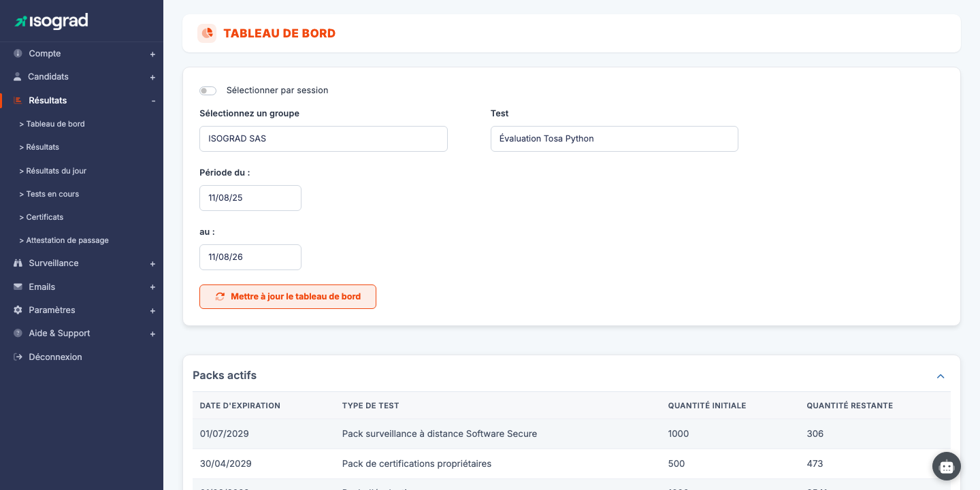Viewport: 980px width, 490px height.
Task: Open Tableau de bord submenu item
Action: 52,124
